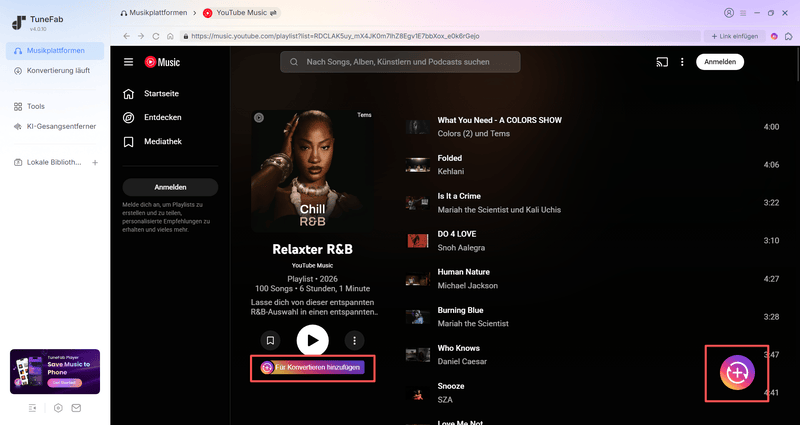Open the playlist three-dot options menu

(355, 340)
